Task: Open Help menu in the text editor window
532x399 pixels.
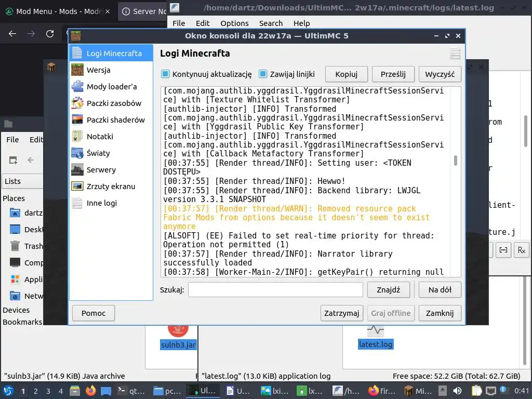Action: (x=301, y=23)
